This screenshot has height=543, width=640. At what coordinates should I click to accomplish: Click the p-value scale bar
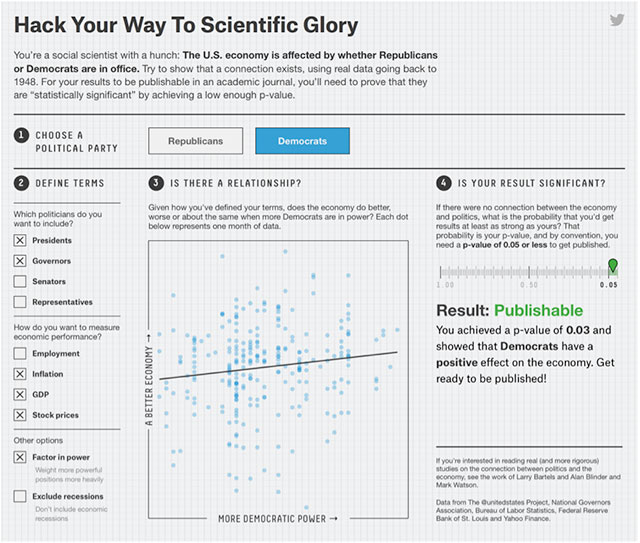coord(527,272)
